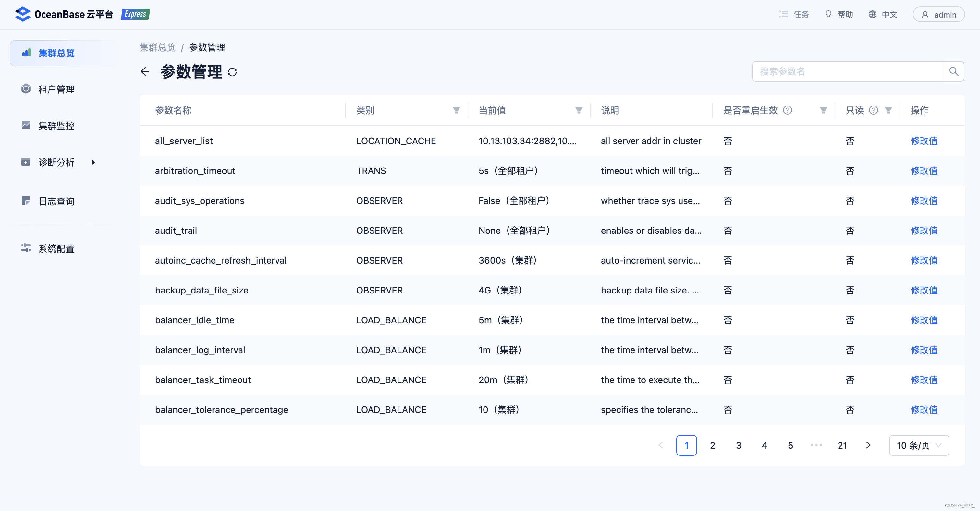Open the filter for 只读 column
Image resolution: width=980 pixels, height=511 pixels.
(888, 110)
